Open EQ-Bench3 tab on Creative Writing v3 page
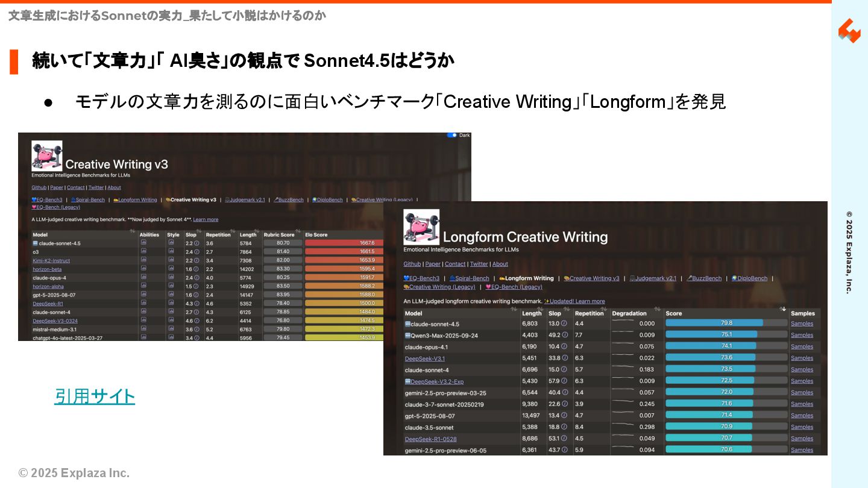This screenshot has width=868, height=488. 47,199
